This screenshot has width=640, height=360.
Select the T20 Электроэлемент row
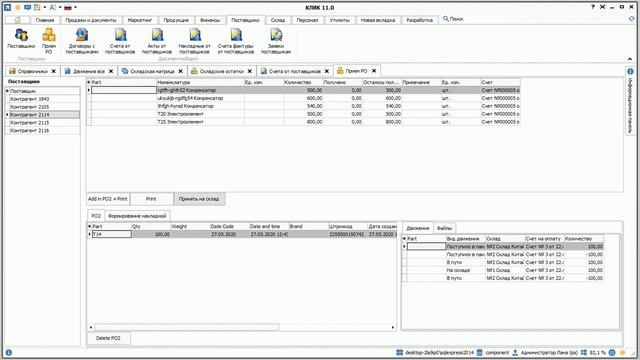pos(303,114)
